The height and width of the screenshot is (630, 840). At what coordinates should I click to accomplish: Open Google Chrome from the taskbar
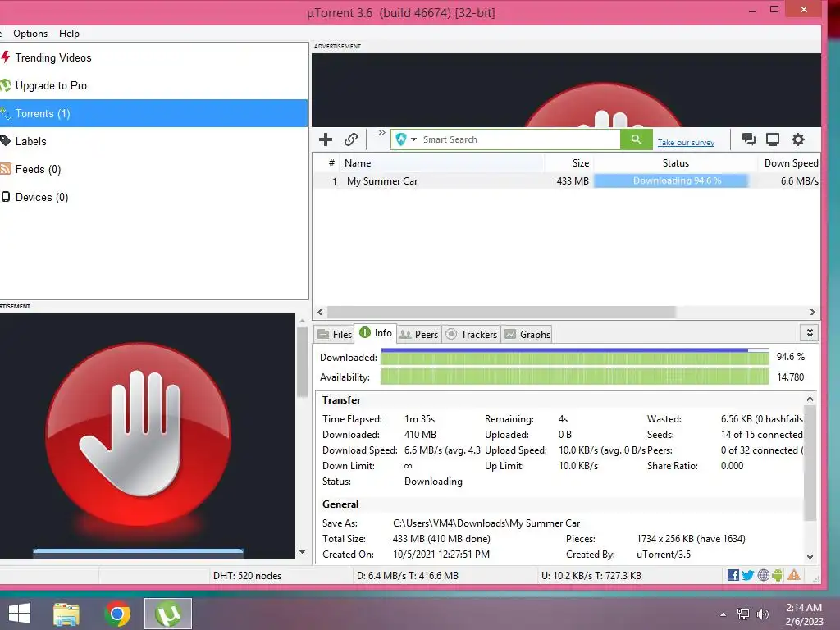click(x=117, y=614)
